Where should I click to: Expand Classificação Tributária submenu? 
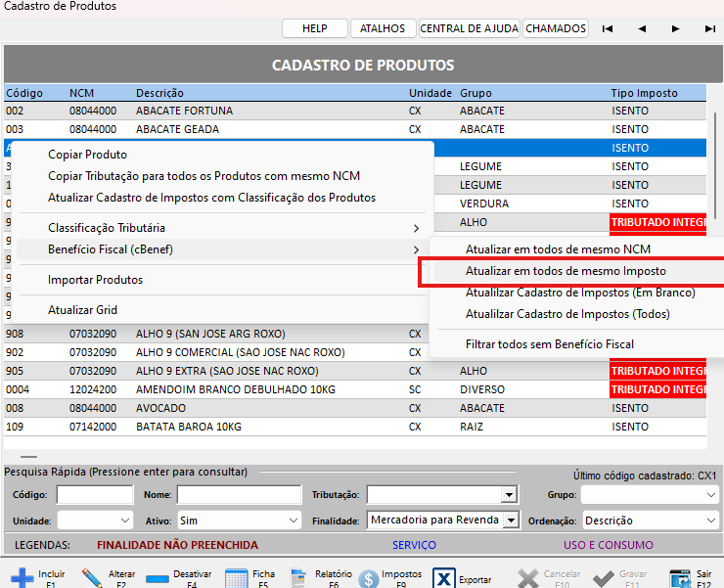pos(108,228)
